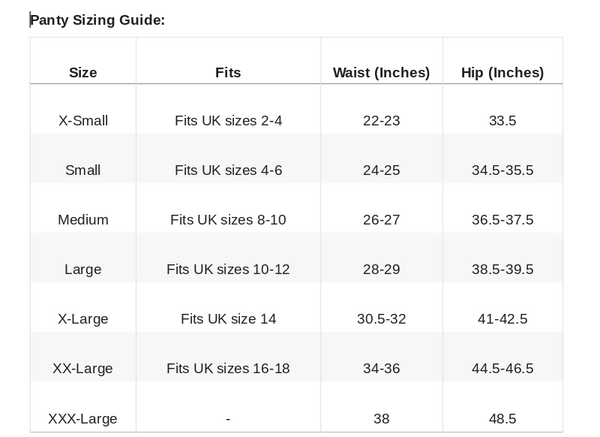Click the Waist (Inches) column header
The width and height of the screenshot is (600, 437).
(x=381, y=72)
